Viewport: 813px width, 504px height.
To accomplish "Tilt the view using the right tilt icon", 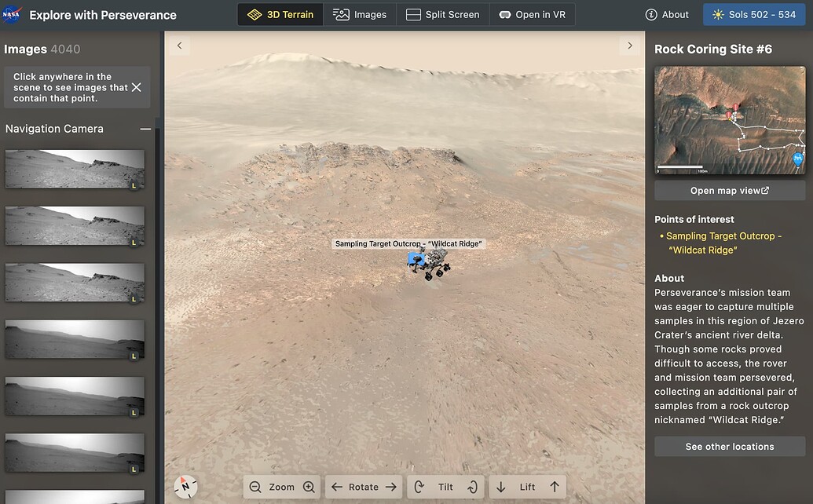I will coord(472,487).
